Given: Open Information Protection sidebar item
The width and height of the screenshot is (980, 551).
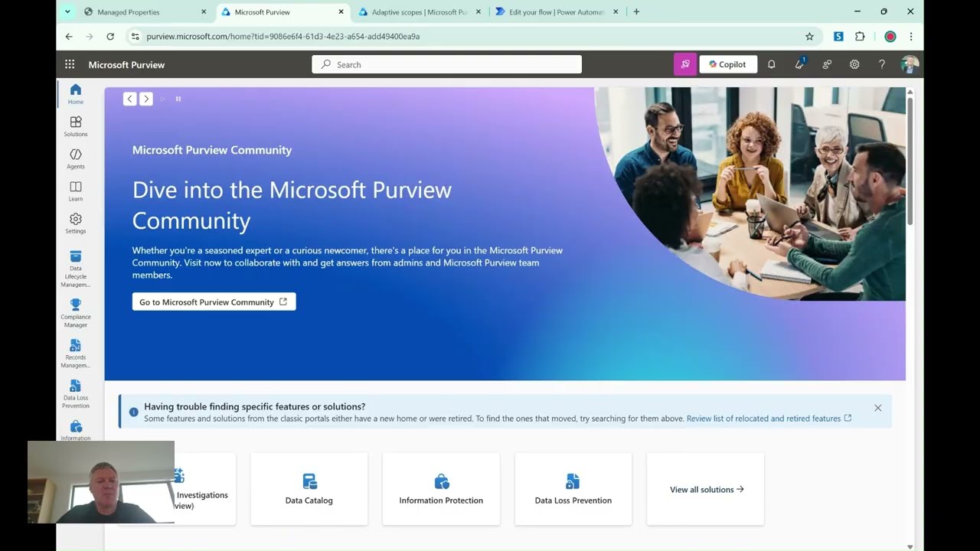Looking at the screenshot, I should tap(76, 430).
